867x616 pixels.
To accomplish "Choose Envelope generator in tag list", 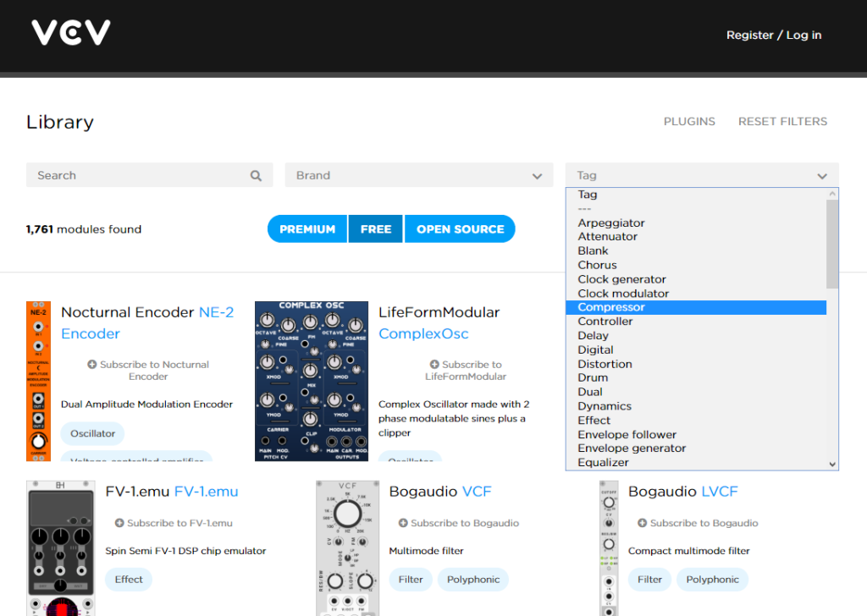I will pos(632,448).
